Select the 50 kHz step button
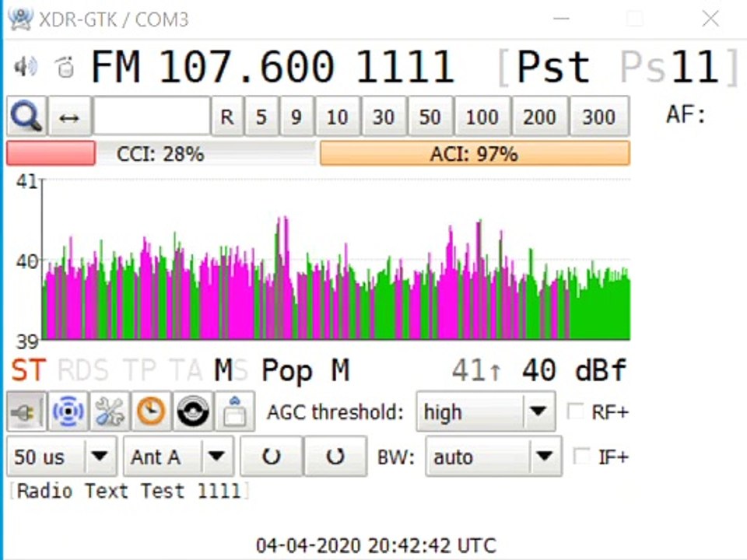The image size is (747, 560). point(430,117)
